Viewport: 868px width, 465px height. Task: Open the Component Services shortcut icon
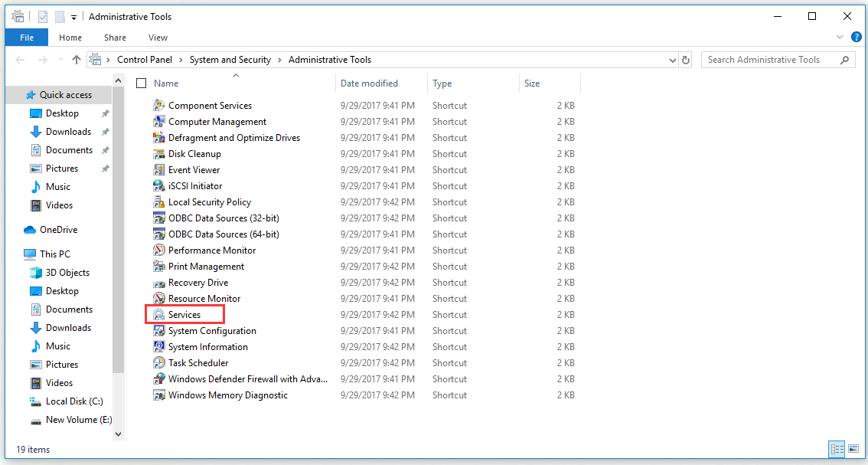pos(159,105)
